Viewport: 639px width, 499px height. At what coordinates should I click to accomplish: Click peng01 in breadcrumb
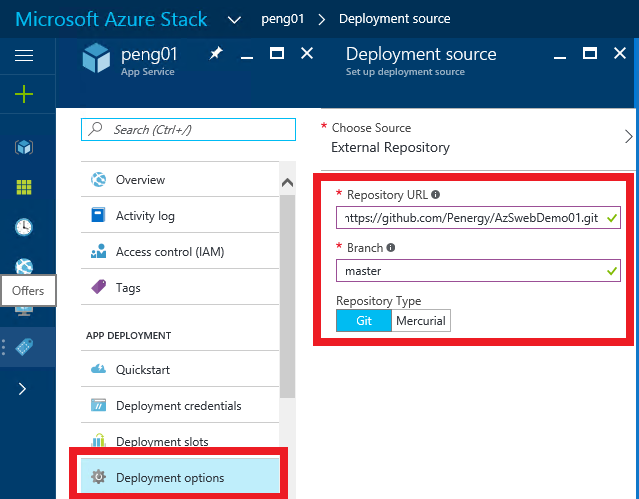pos(282,19)
